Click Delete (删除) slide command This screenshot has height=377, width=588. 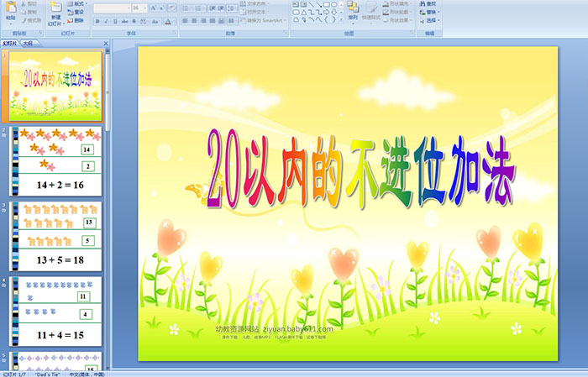[x=76, y=20]
